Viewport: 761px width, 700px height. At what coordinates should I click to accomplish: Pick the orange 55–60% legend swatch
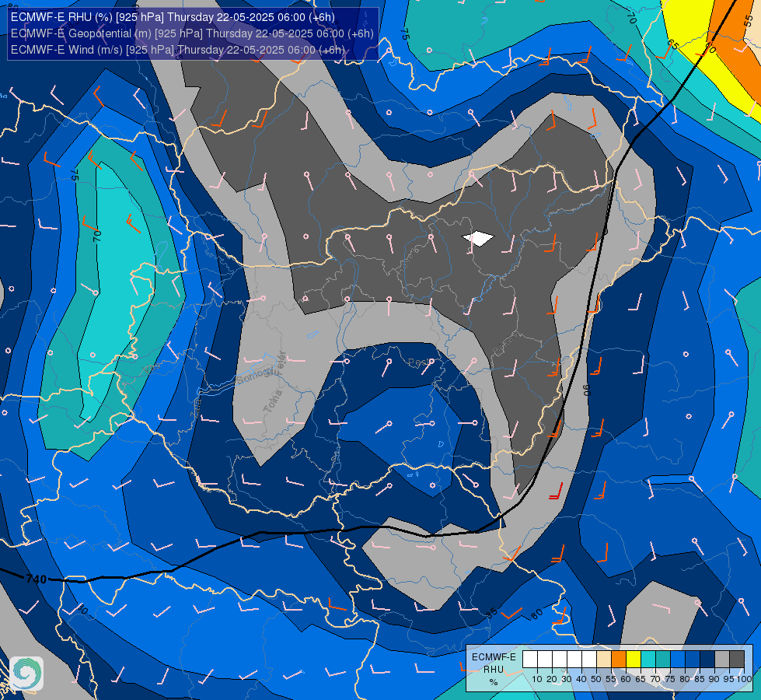(618, 659)
